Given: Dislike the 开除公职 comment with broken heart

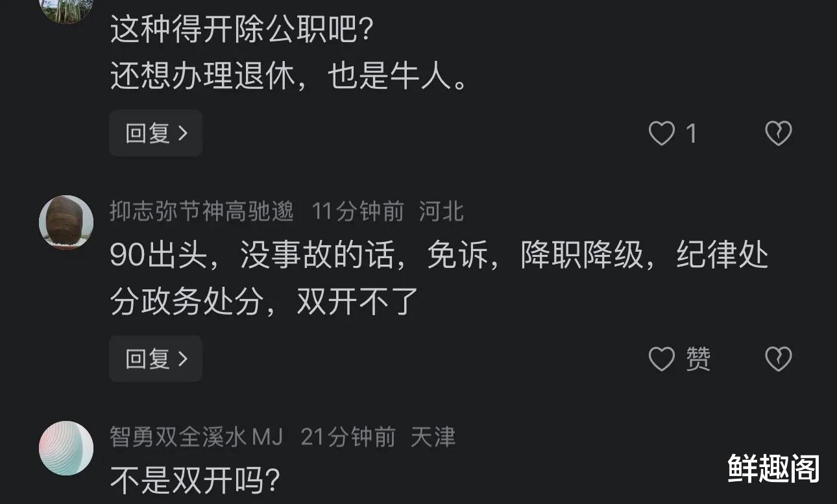Looking at the screenshot, I should click(778, 134).
